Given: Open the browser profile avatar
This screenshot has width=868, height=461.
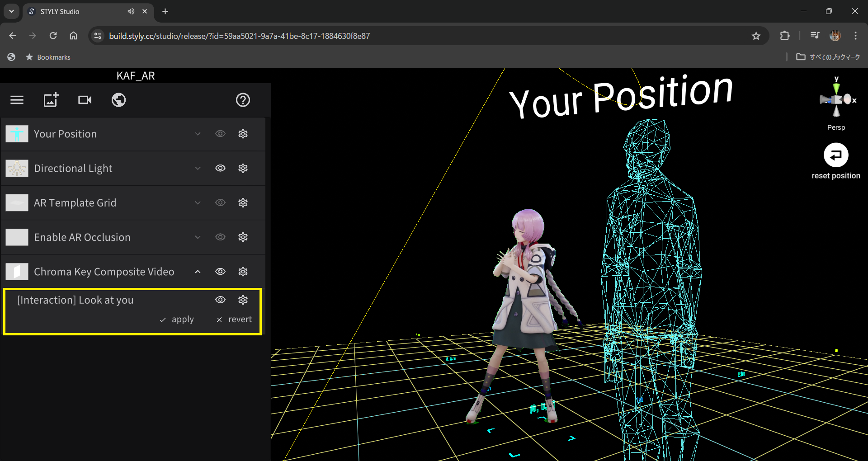Looking at the screenshot, I should coord(835,36).
